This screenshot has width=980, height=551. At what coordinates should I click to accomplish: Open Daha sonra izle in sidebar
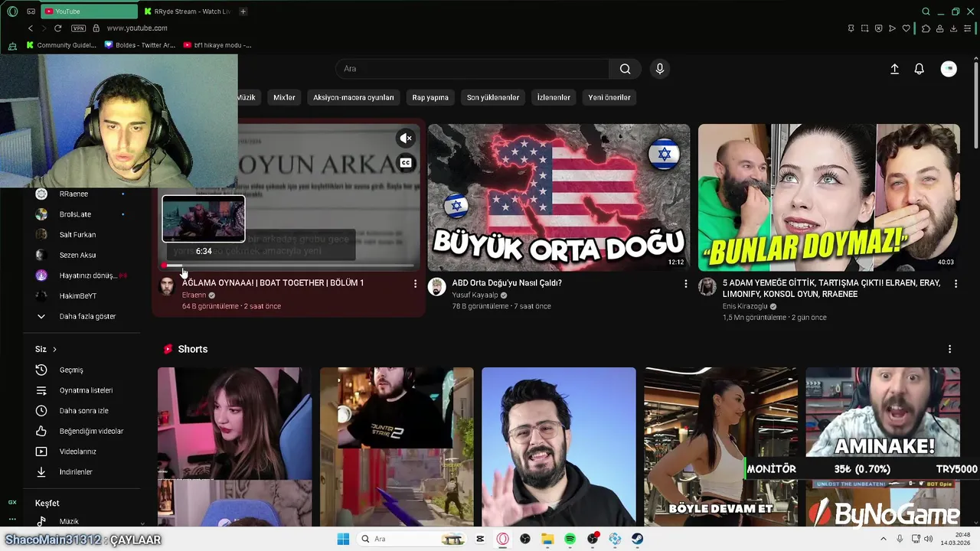click(82, 411)
